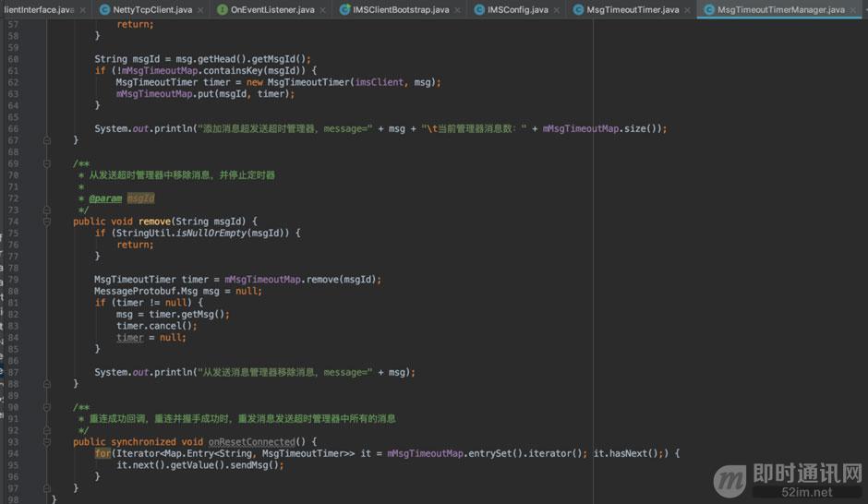Click 'synchronized' keyword on line 93

pos(143,442)
